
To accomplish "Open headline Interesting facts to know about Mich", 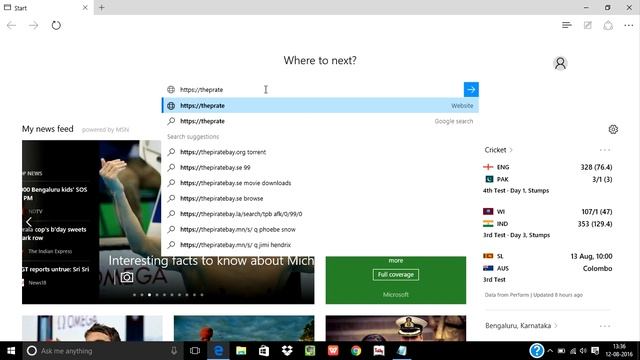I will pos(211,260).
